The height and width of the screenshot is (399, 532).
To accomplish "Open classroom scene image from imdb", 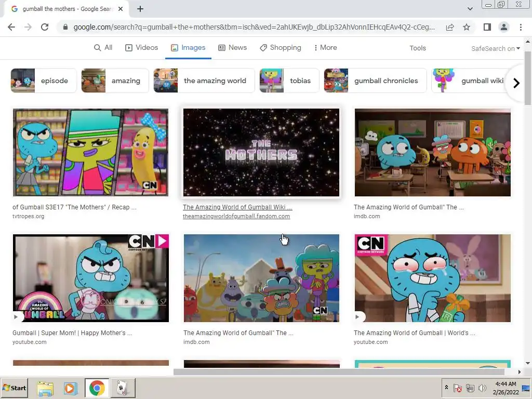I will [433, 152].
